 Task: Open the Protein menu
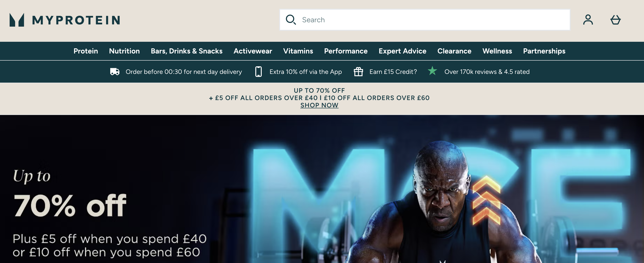[85, 51]
